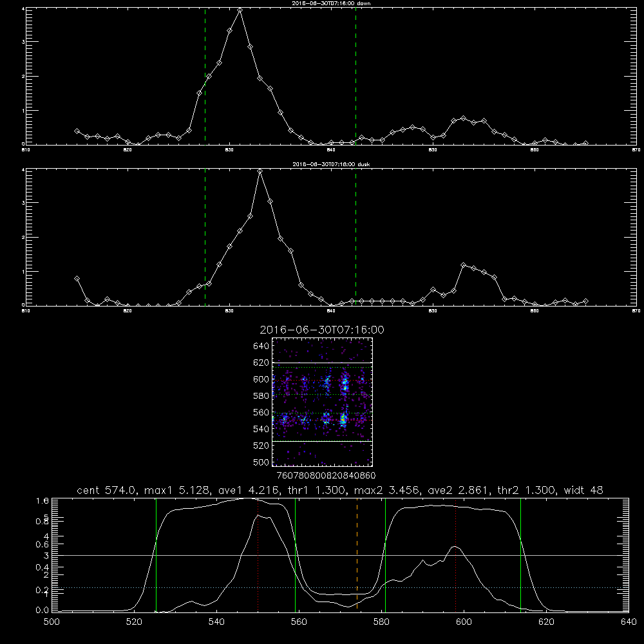Click the 620 label on the heat map y-axis

point(261,363)
